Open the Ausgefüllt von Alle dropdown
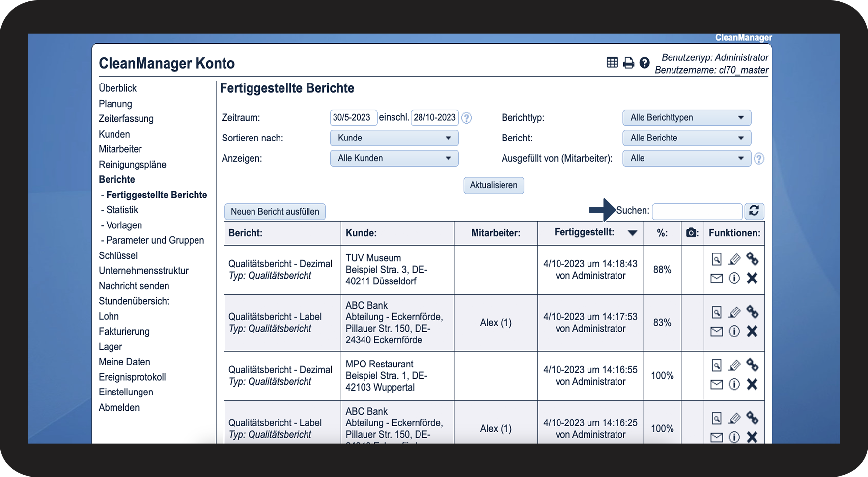This screenshot has height=477, width=868. pos(687,158)
